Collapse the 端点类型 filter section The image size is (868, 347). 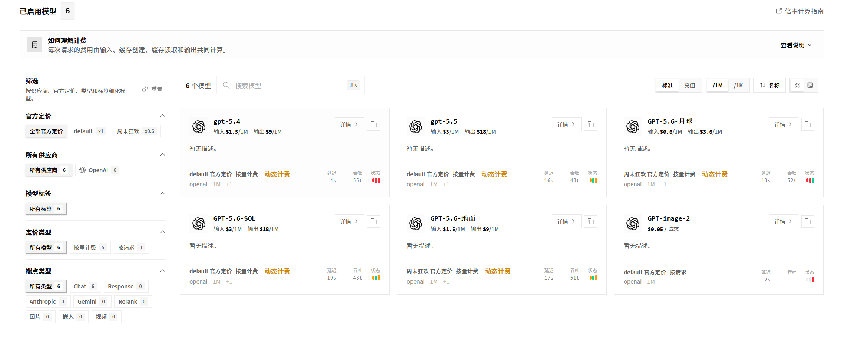click(163, 271)
